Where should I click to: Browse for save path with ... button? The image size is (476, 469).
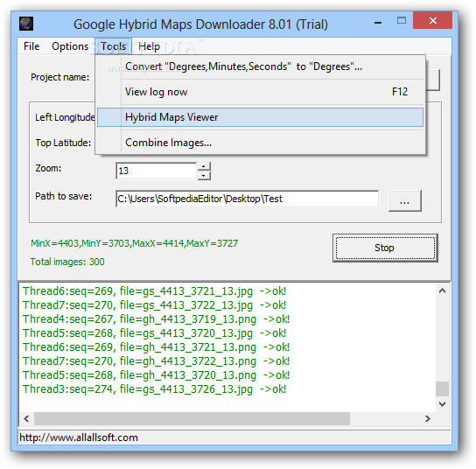point(405,200)
